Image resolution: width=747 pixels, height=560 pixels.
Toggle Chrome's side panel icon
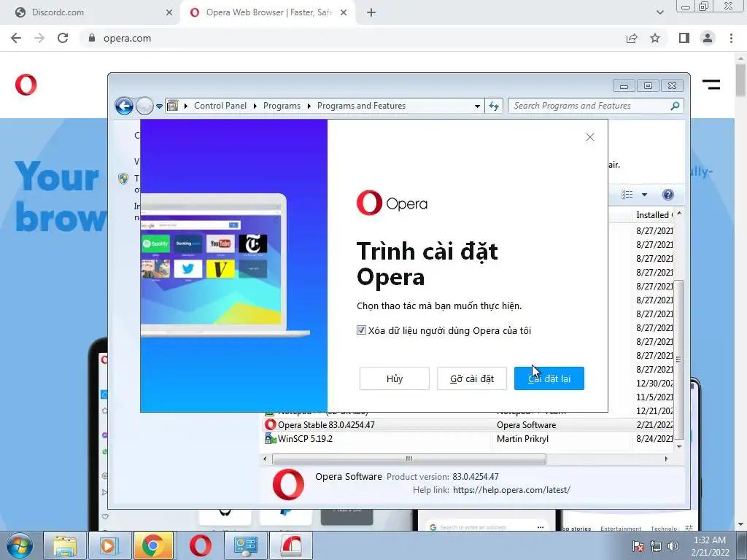[684, 38]
